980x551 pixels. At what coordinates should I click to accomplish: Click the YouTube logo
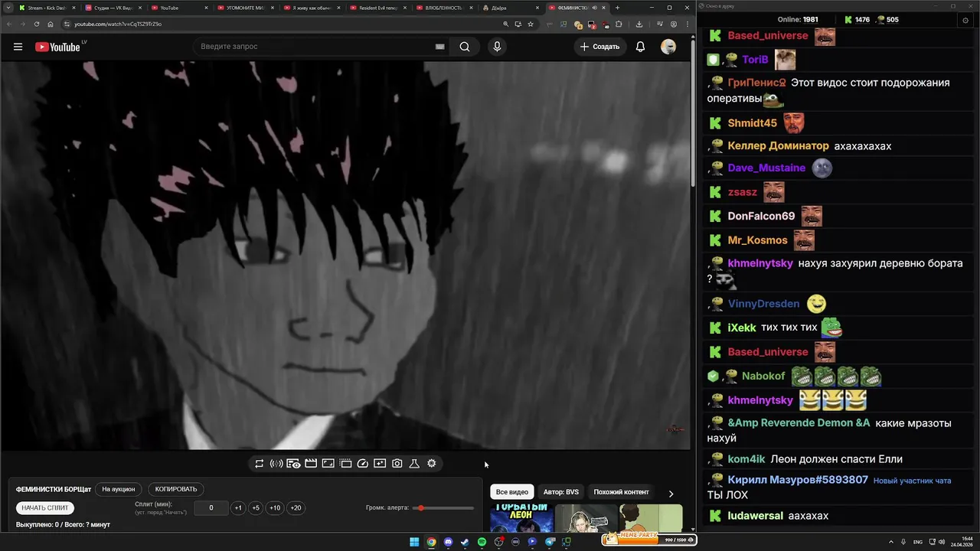click(57, 47)
